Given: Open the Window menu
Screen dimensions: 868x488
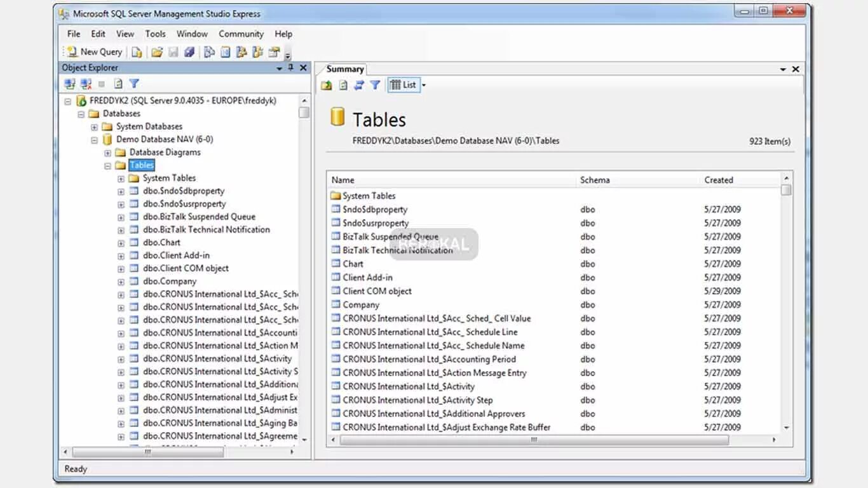Looking at the screenshot, I should (x=192, y=34).
